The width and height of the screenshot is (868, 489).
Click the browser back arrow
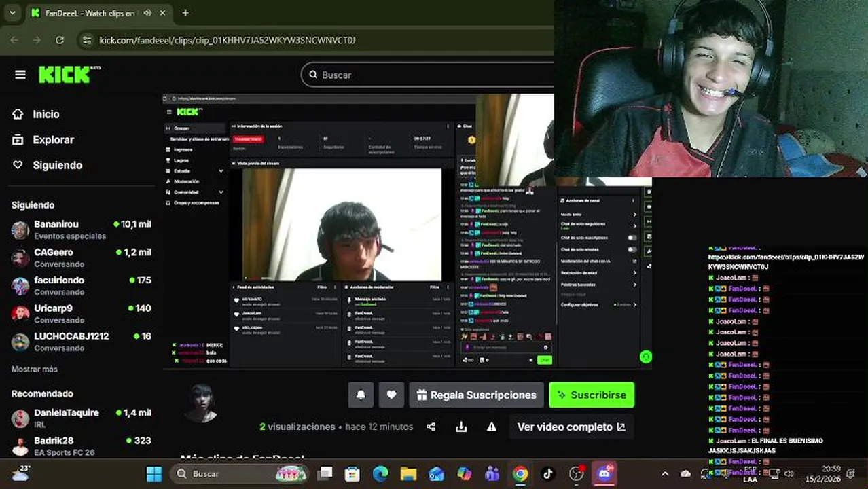[x=16, y=40]
